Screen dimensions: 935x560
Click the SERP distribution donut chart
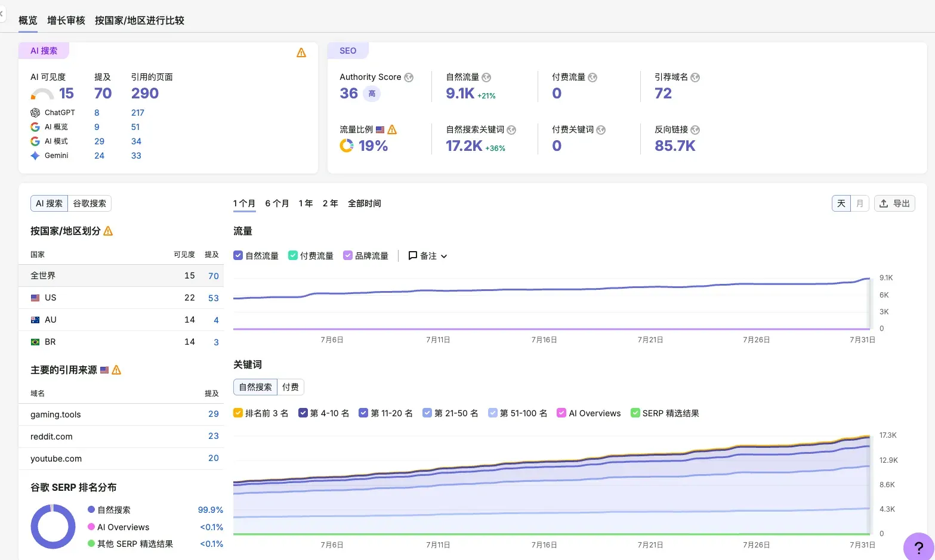coord(53,527)
